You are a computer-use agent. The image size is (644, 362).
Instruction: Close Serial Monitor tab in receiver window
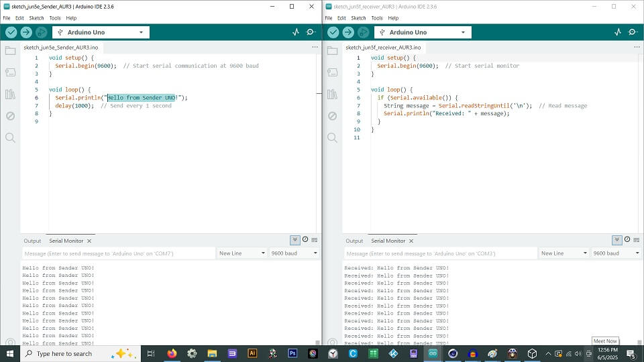411,241
